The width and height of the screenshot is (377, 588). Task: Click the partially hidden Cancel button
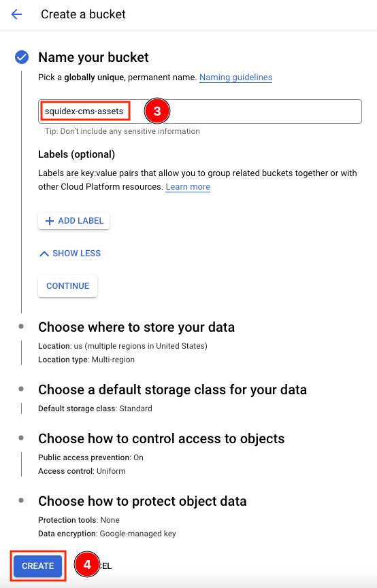105,566
